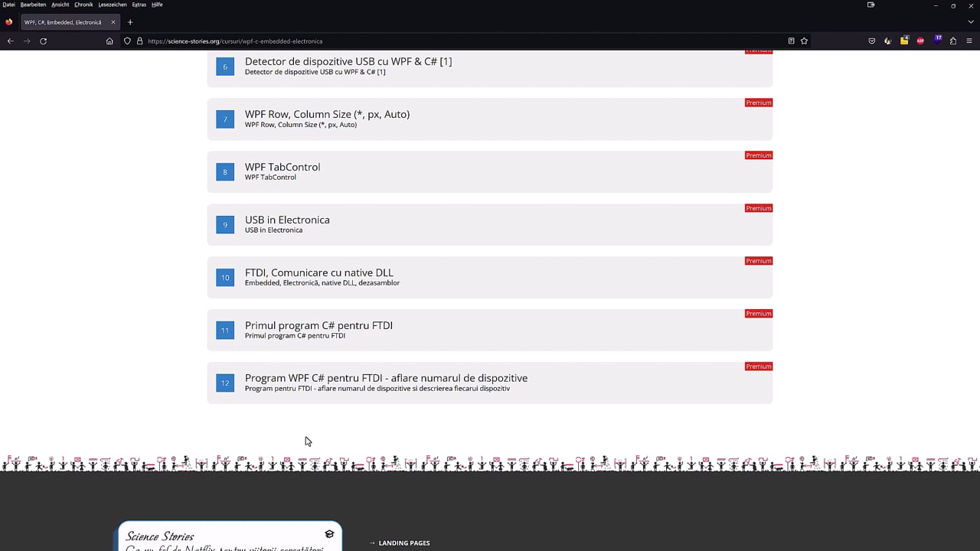The image size is (980, 551).
Task: Open lesson Detector de dispozitive USB
Action: (490, 67)
